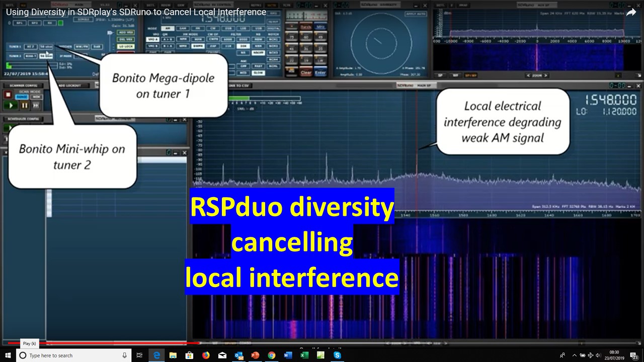Click APPLY AUTO in the diversity panel
This screenshot has width=644, height=362.
[x=416, y=14]
